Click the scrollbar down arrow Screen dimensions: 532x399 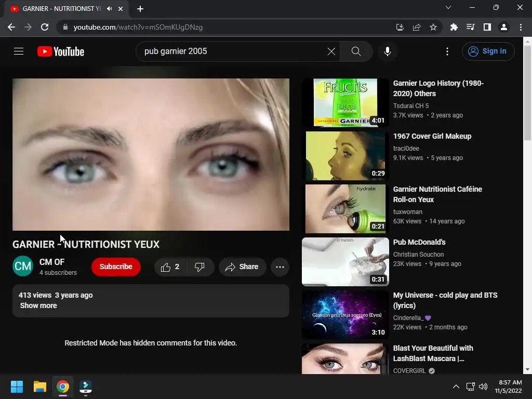tap(527, 369)
